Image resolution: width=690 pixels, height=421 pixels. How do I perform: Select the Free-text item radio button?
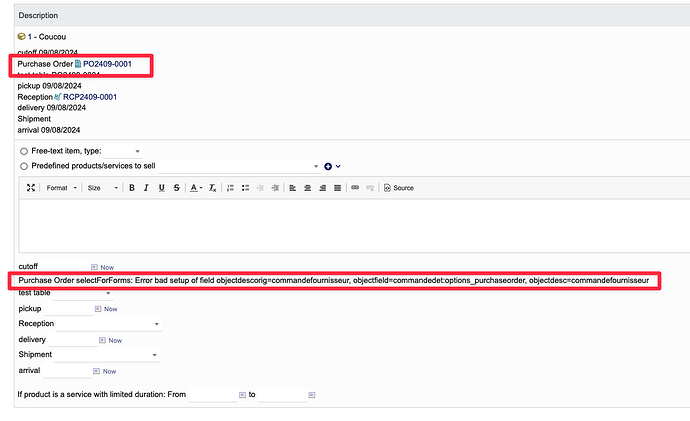tap(24, 151)
